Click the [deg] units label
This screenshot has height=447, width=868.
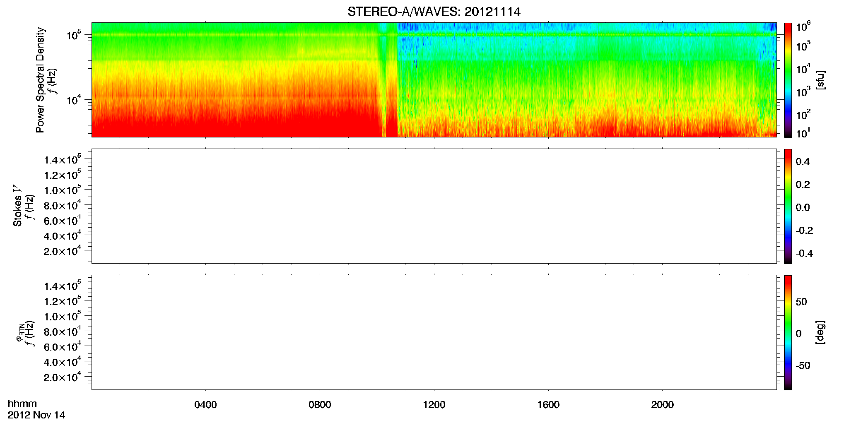point(820,332)
